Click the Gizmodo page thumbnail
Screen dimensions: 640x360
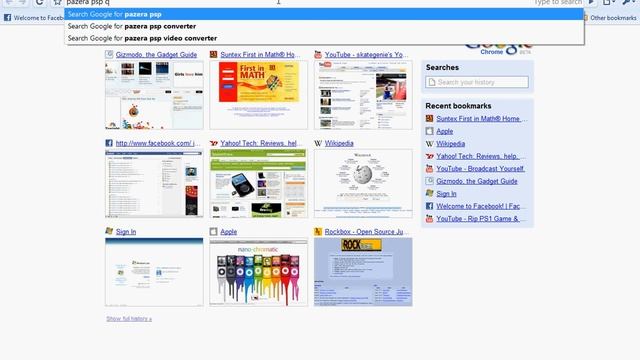[x=154, y=95]
